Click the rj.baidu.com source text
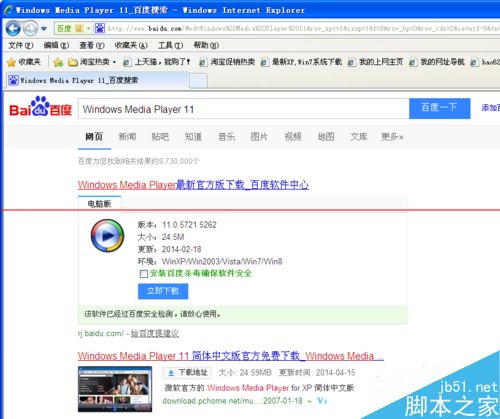This screenshot has width=500, height=419. (x=101, y=333)
